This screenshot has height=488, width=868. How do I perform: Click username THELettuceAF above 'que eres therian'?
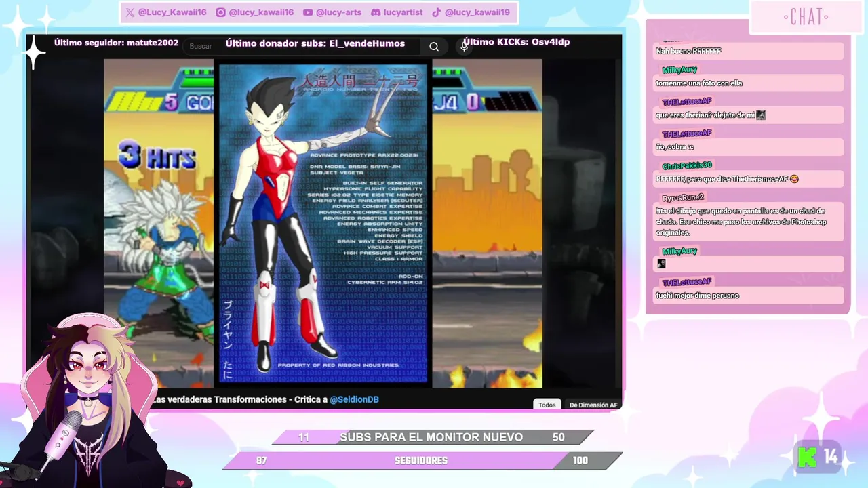(686, 102)
